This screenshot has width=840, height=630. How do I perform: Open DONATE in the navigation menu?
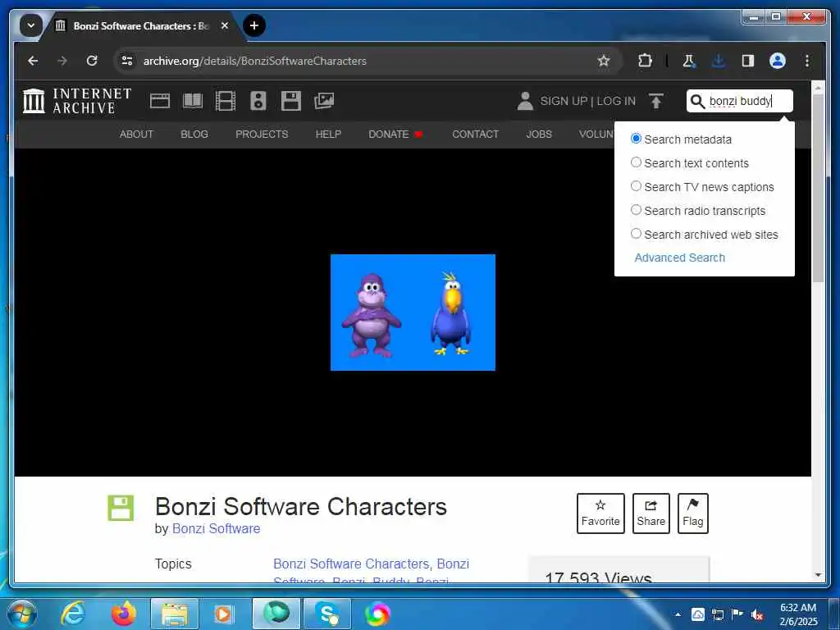click(x=395, y=134)
